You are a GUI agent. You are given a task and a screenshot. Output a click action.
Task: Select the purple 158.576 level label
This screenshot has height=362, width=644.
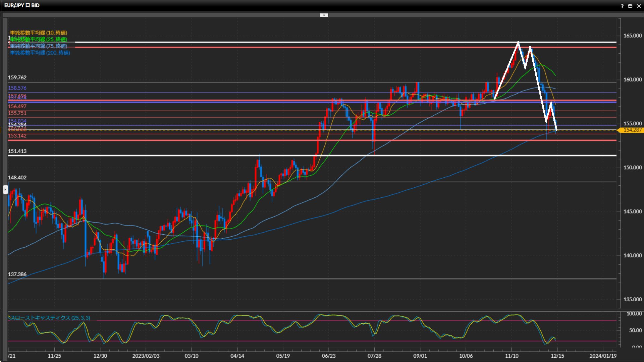[17, 88]
